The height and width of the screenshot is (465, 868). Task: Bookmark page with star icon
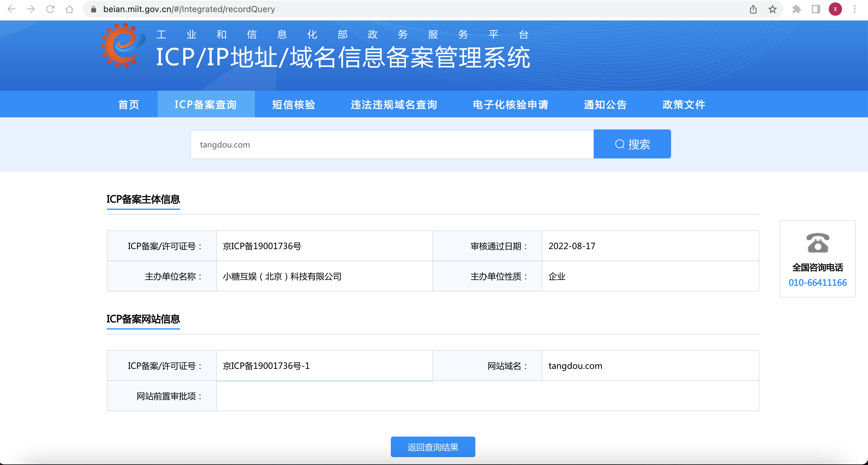pos(772,9)
